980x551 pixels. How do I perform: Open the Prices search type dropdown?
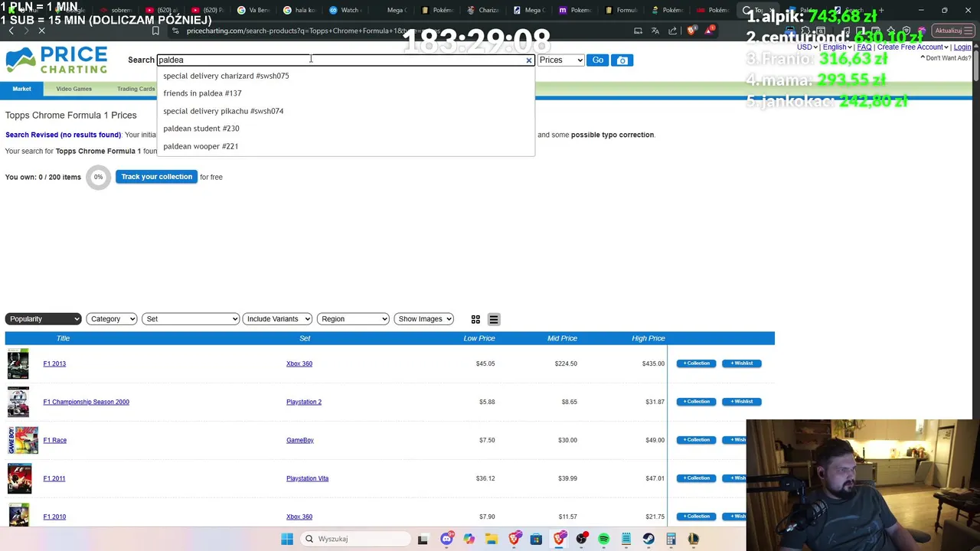[560, 60]
